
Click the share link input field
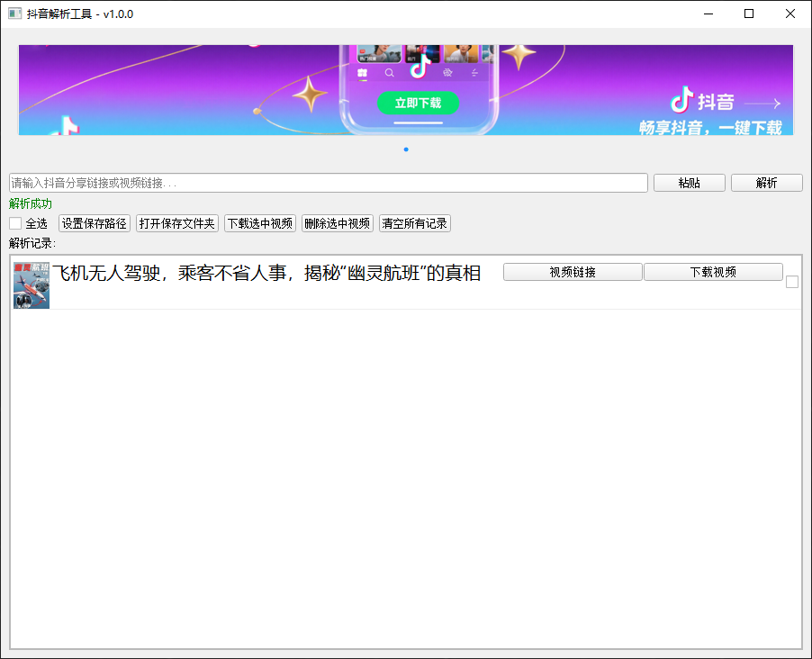(x=324, y=182)
